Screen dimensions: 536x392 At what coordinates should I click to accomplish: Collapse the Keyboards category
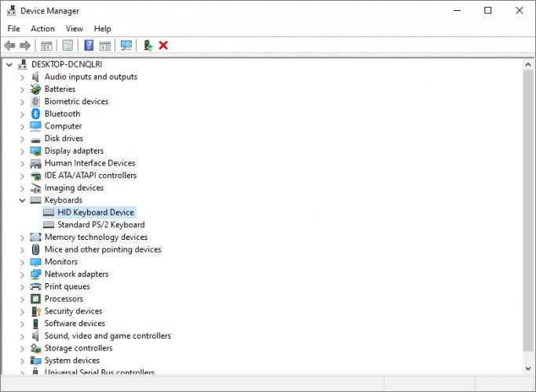[x=22, y=200]
